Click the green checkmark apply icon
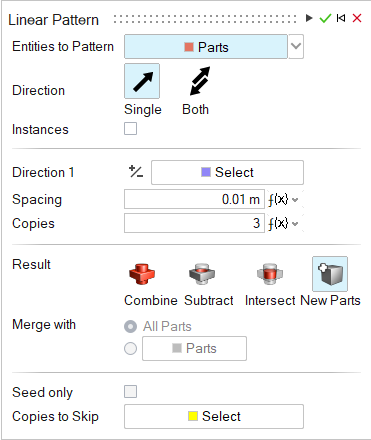Viewport: 371px width, 440px height. click(x=325, y=18)
